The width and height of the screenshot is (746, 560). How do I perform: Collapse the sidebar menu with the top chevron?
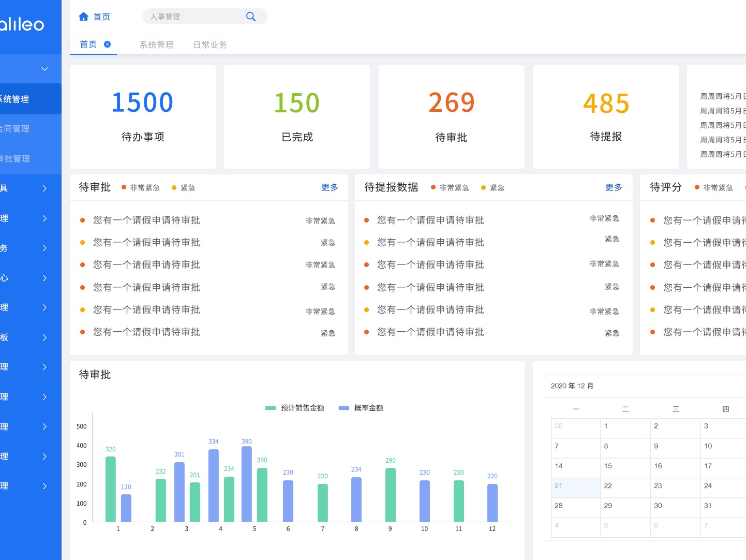44,68
